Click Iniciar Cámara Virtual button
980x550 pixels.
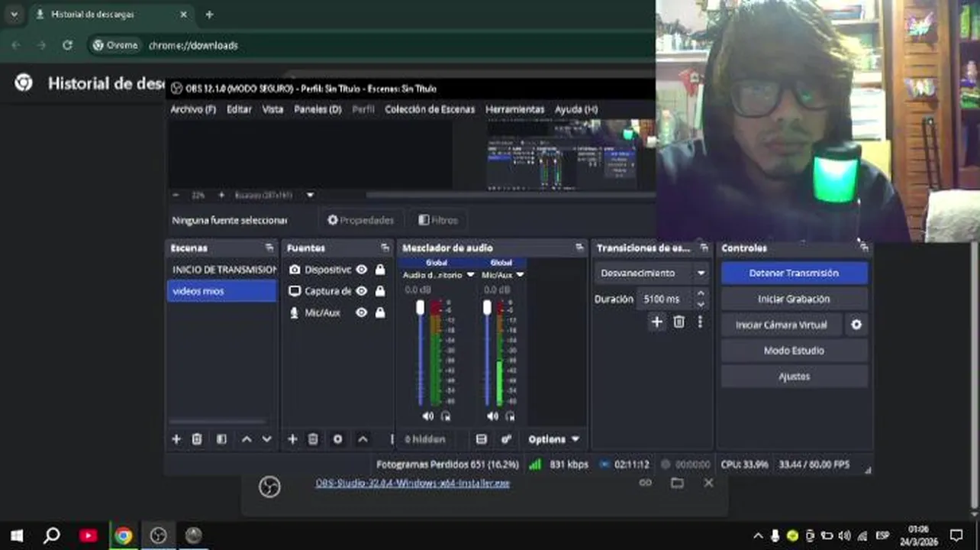782,325
